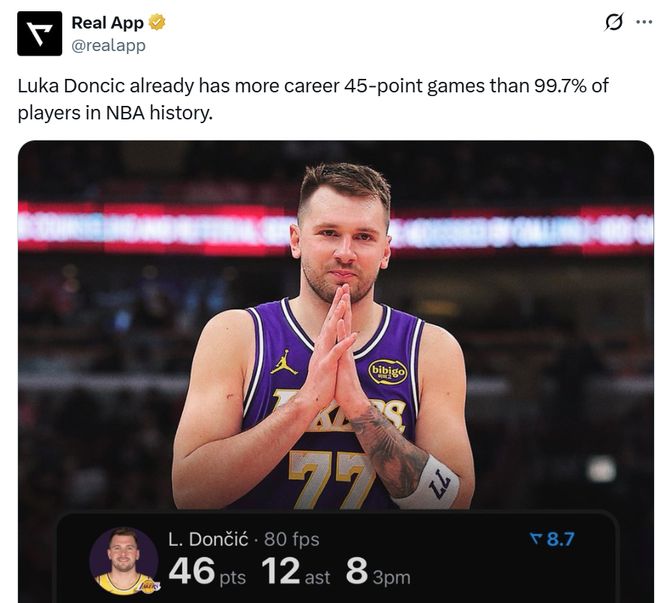Click the 12 ast stat
The width and height of the screenshot is (660, 603).
click(x=296, y=573)
